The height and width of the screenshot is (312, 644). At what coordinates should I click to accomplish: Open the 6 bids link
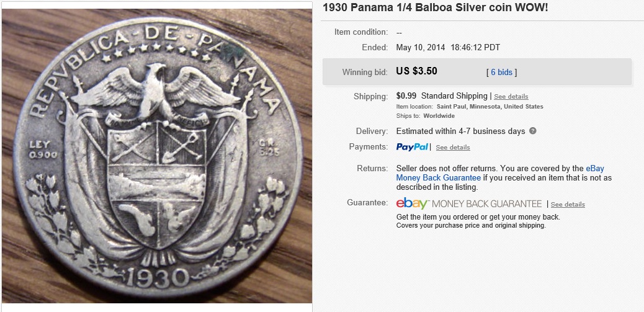[x=501, y=72]
